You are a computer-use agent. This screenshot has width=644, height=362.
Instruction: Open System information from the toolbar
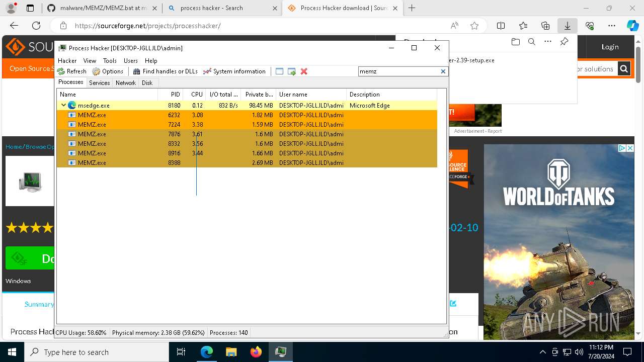234,71
